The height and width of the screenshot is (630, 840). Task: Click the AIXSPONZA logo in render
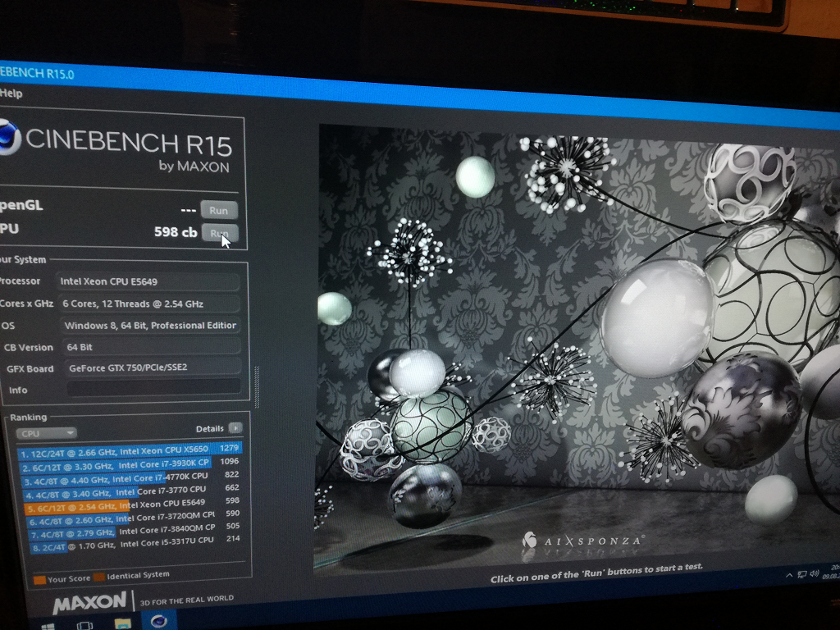(583, 540)
